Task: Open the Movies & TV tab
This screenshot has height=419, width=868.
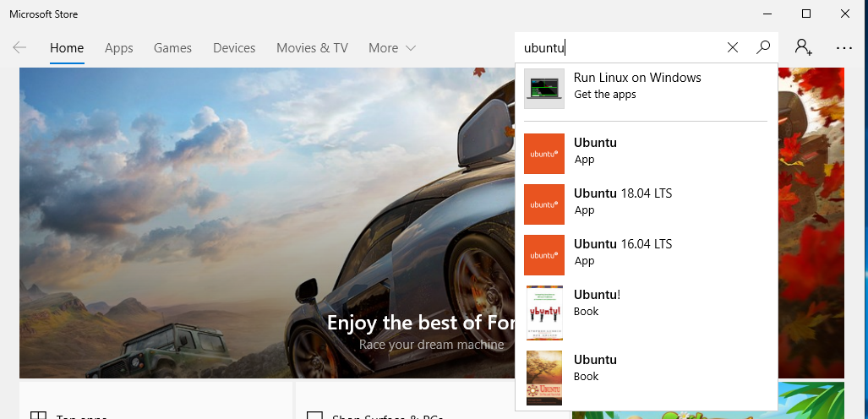Action: (312, 48)
